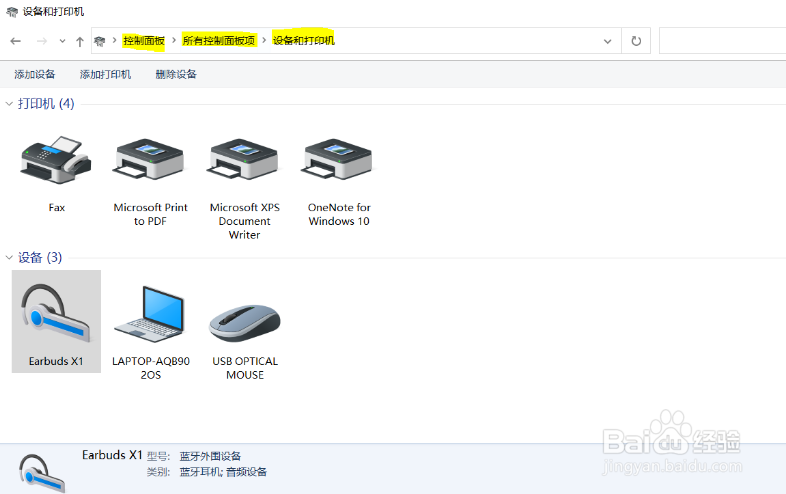
Task: Refresh the Devices and Printers view
Action: tap(636, 41)
